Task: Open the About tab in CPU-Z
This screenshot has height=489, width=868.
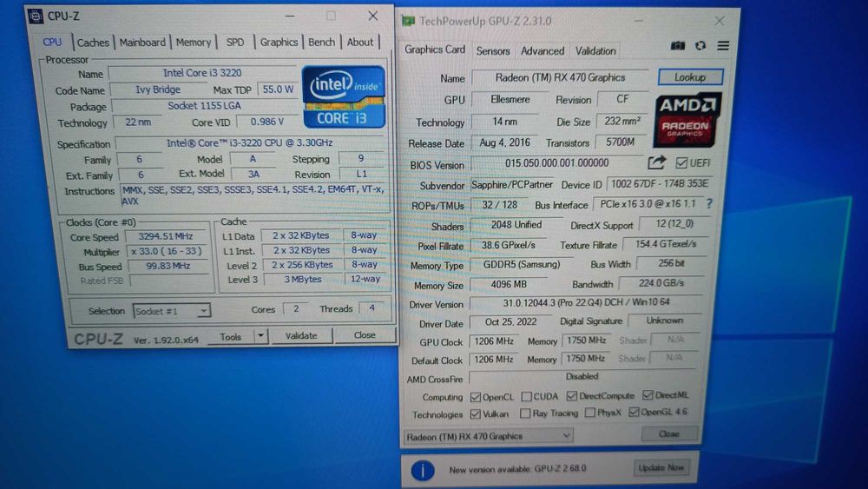Action: (x=360, y=42)
